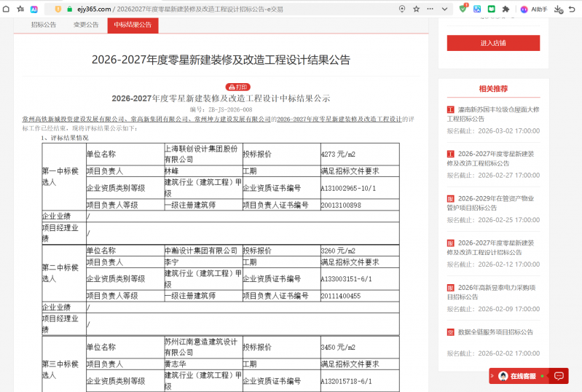This screenshot has width=582, height=392.
Task: Click the red 打印 print button
Action: tap(238, 87)
